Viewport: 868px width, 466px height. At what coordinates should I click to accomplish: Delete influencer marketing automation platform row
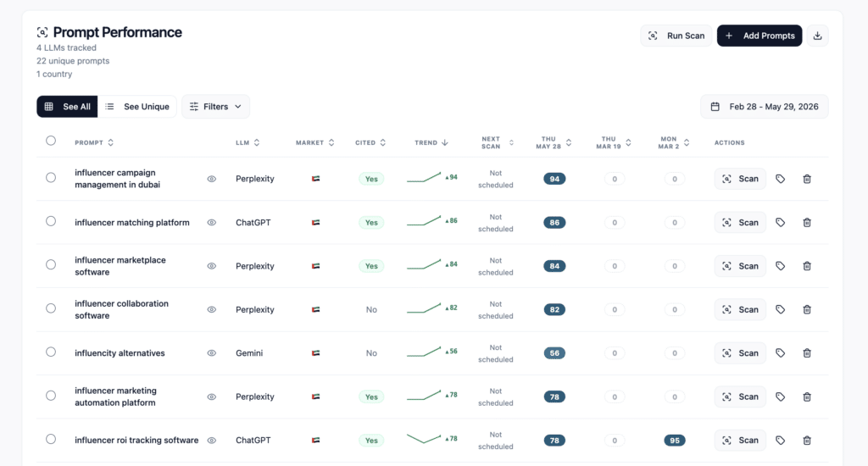pos(807,397)
